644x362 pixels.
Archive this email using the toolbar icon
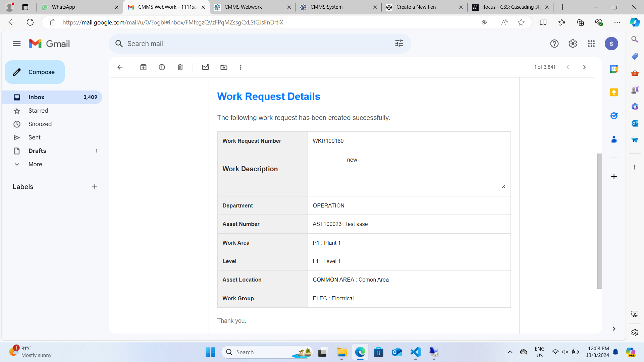click(x=143, y=67)
